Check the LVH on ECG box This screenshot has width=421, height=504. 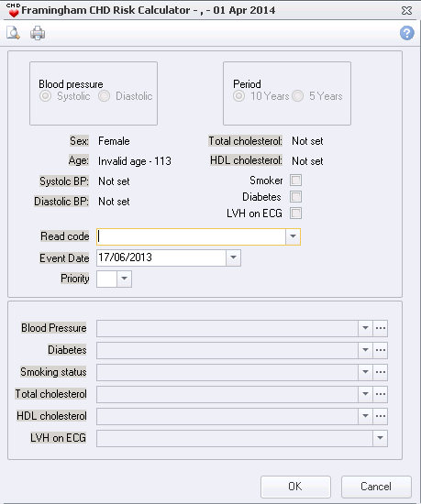[295, 214]
